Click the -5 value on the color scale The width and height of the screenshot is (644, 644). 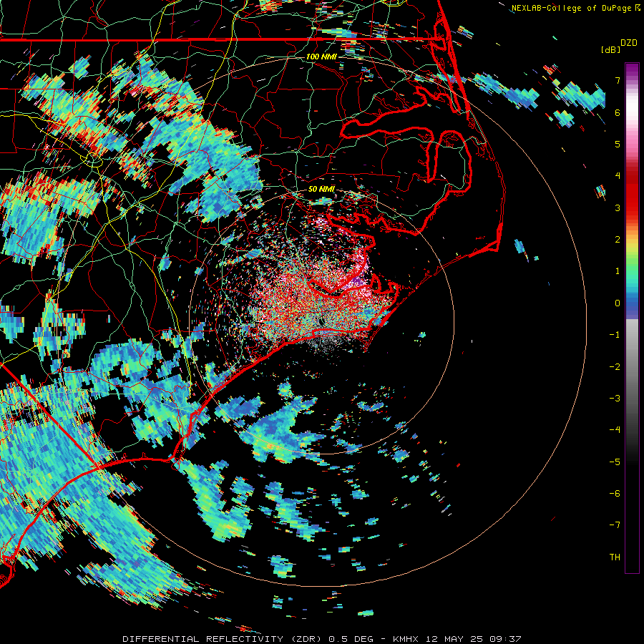pos(615,462)
